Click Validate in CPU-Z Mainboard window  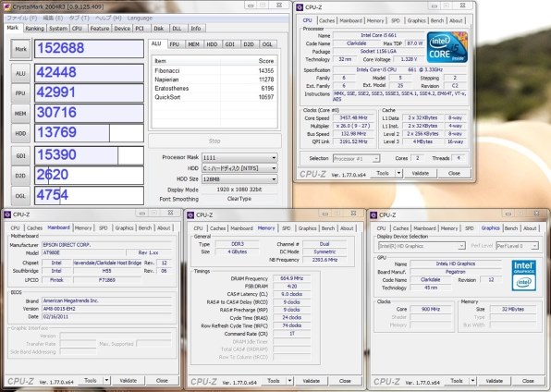tap(129, 380)
